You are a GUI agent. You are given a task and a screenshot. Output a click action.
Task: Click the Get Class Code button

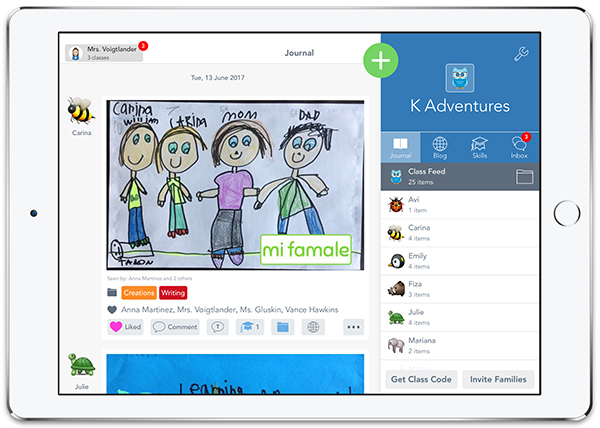pos(421,379)
